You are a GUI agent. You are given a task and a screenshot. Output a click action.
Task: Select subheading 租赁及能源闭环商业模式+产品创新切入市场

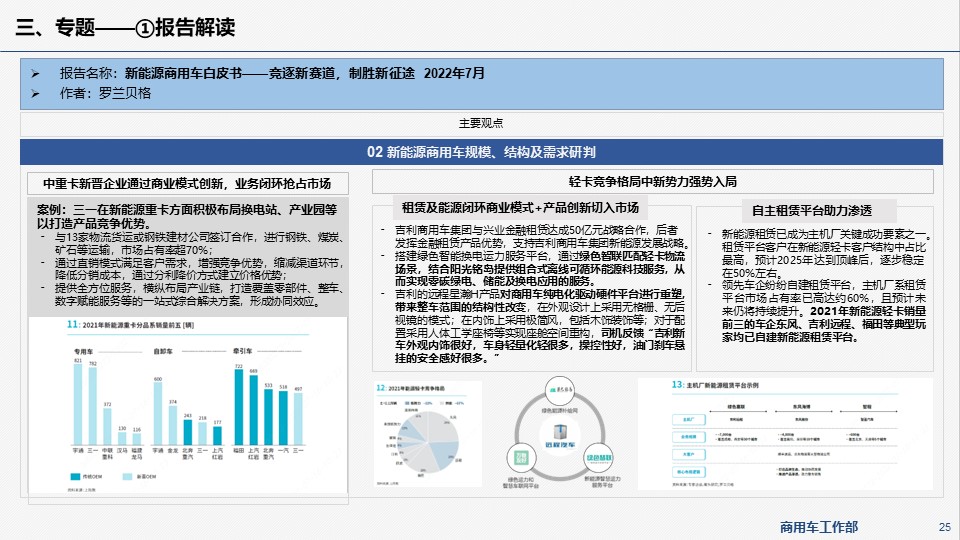(x=520, y=208)
